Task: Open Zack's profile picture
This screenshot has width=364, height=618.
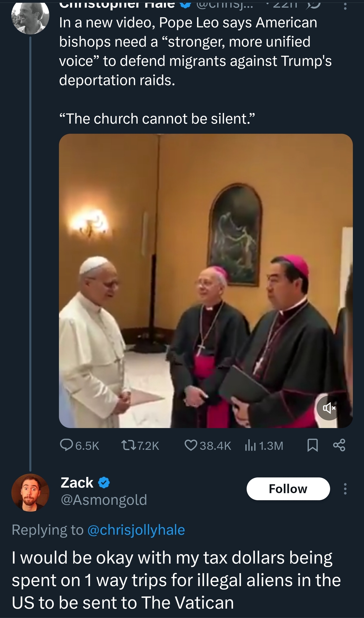Action: click(30, 492)
